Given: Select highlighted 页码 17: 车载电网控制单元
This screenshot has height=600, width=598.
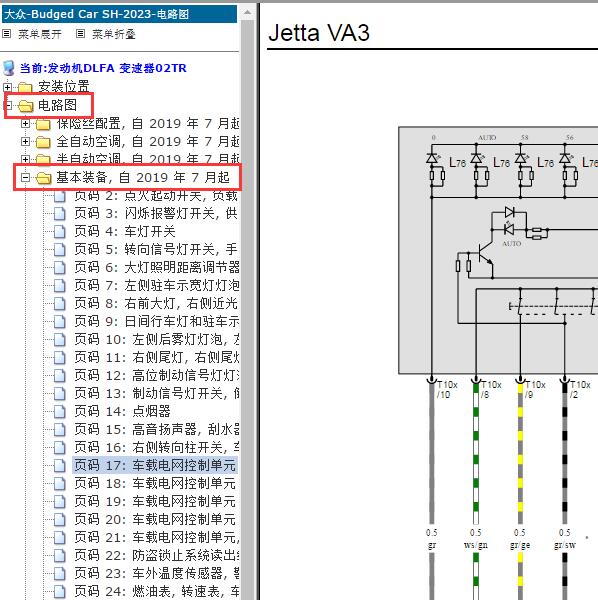Looking at the screenshot, I should click(x=155, y=465).
